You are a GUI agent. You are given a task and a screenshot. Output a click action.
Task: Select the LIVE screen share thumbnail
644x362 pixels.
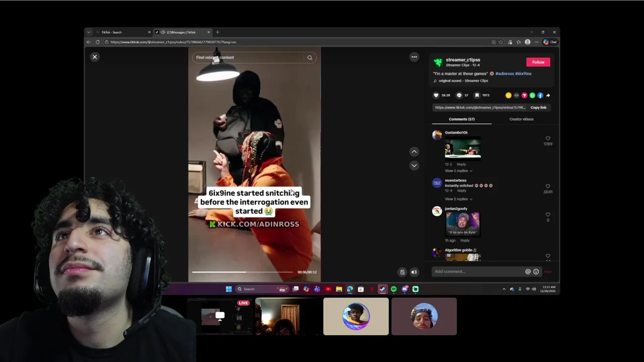click(220, 317)
